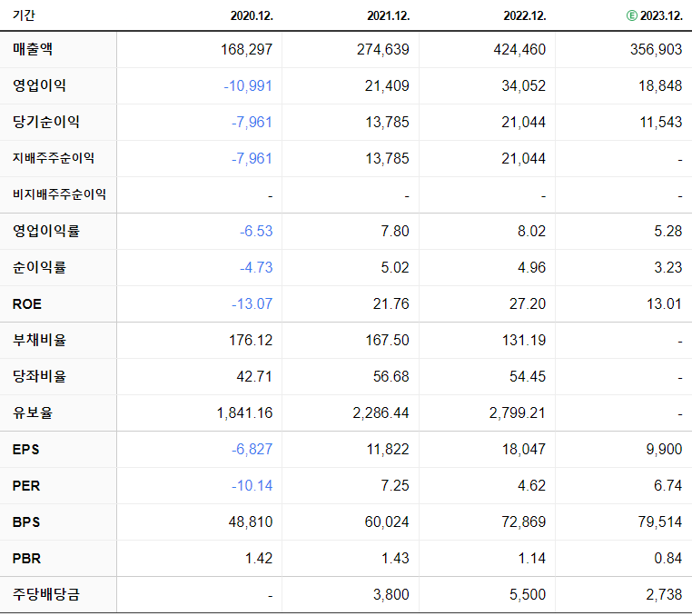Select the 2021.12. column header

(x=389, y=15)
